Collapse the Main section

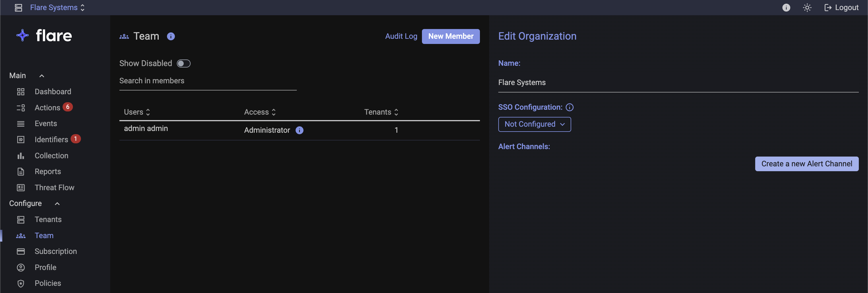[x=41, y=76]
